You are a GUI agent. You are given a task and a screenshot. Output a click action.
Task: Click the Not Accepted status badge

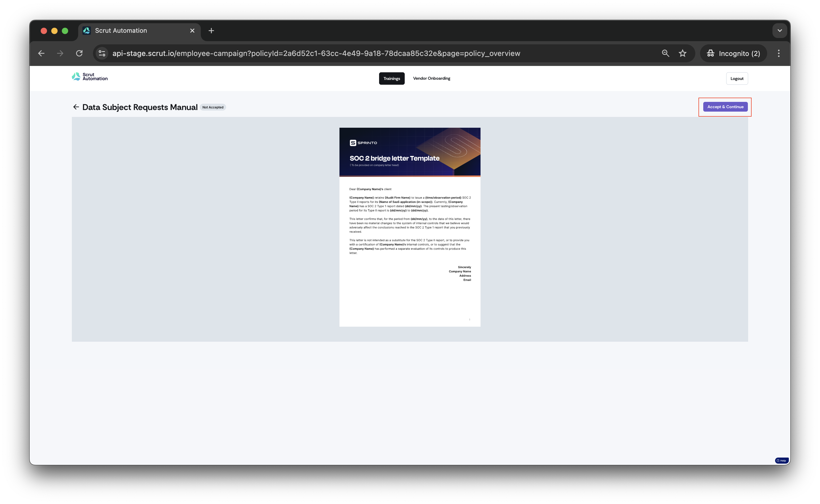213,107
